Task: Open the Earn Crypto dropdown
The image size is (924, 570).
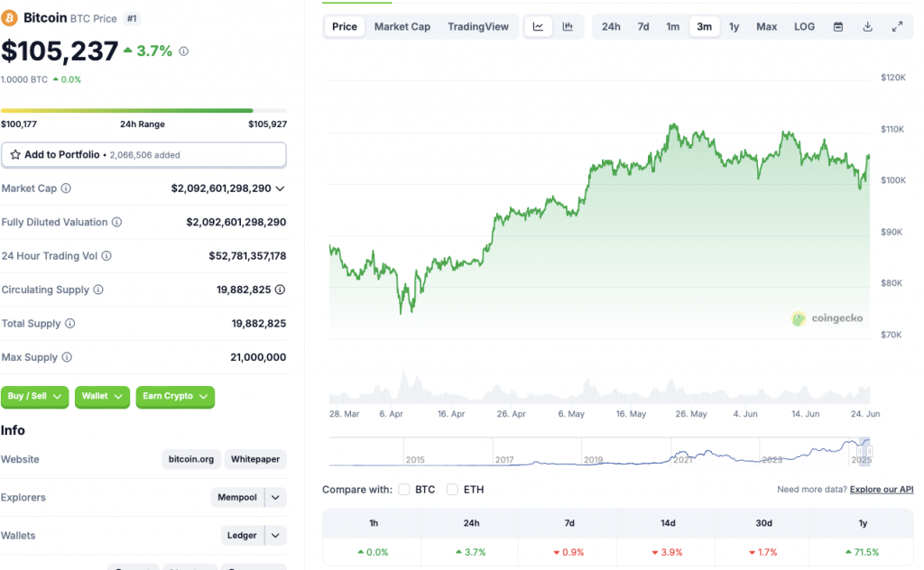Action: (175, 396)
